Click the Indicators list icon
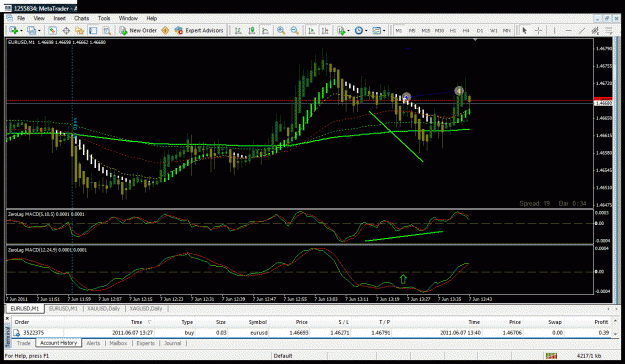The width and height of the screenshot is (625, 364). coord(341,30)
